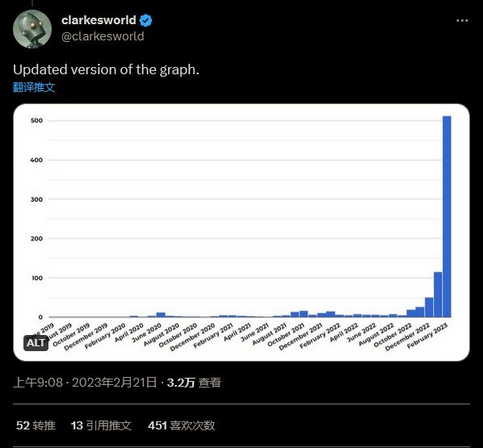The image size is (483, 448).
Task: Click the clarkesworld display name
Action: 99,20
